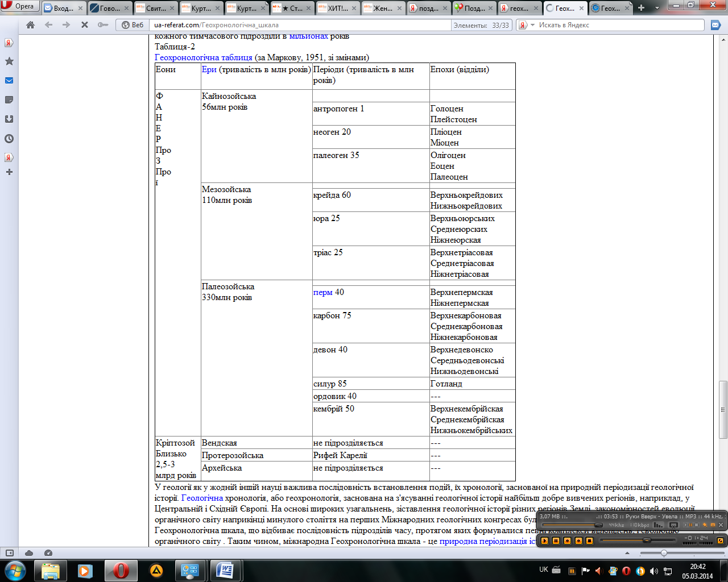Click the 'Готланд' table cell
728x582 pixels.
coord(472,384)
